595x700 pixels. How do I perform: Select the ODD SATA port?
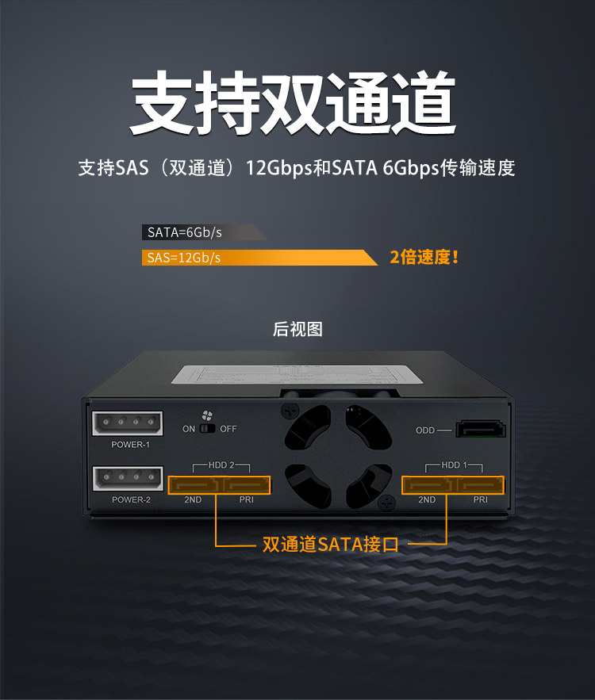tap(481, 430)
